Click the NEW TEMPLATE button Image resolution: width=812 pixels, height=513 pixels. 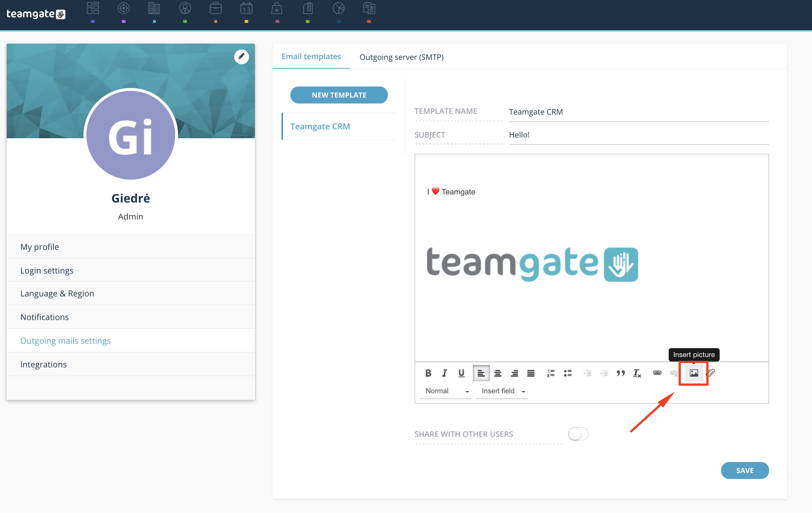click(339, 95)
